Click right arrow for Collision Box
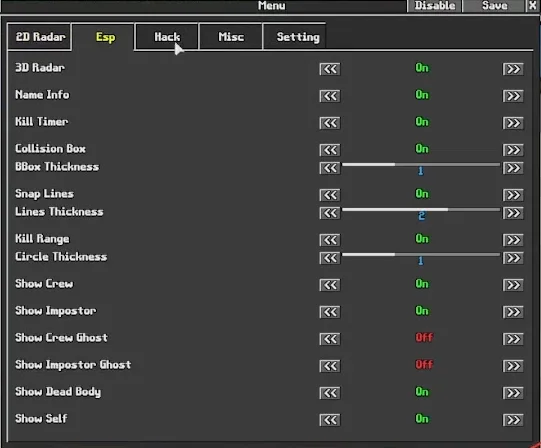This screenshot has width=541, height=448. (x=513, y=150)
